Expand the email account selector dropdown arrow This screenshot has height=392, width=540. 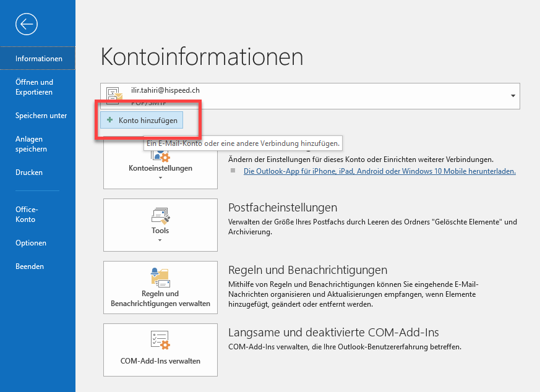point(513,96)
